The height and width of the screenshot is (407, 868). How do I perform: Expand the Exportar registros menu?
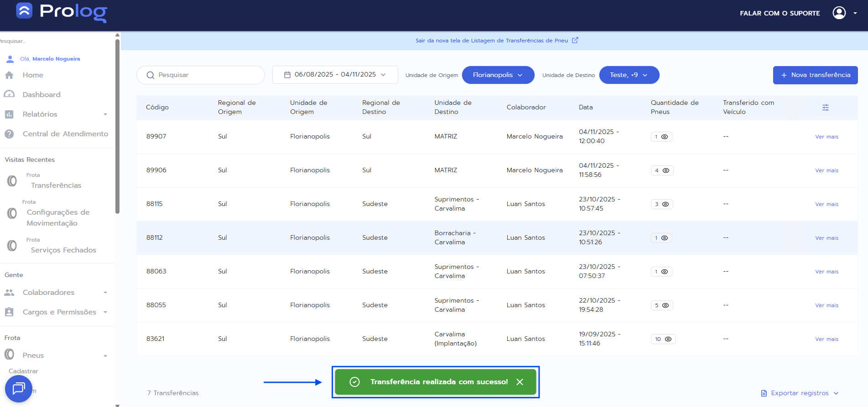(x=800, y=393)
